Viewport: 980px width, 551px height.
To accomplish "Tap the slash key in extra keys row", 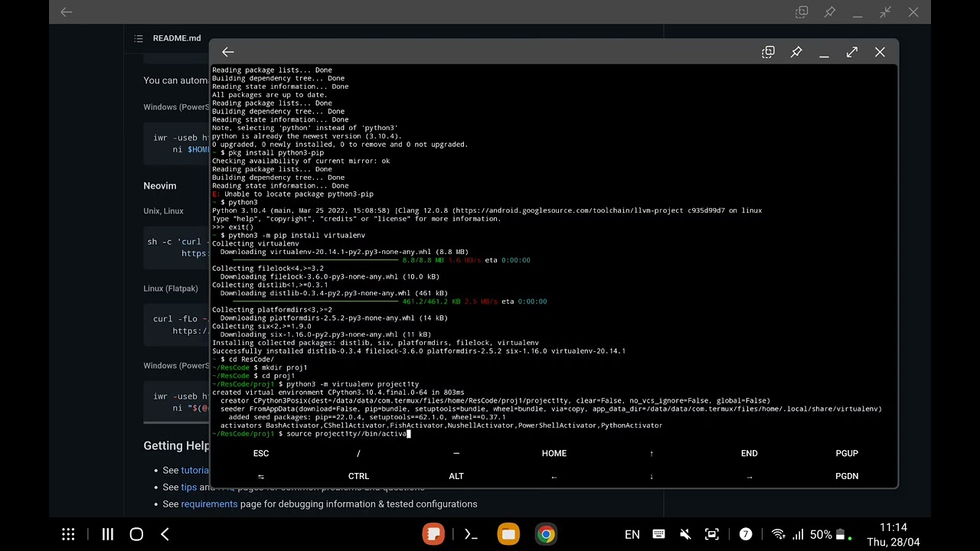I will pos(358,453).
